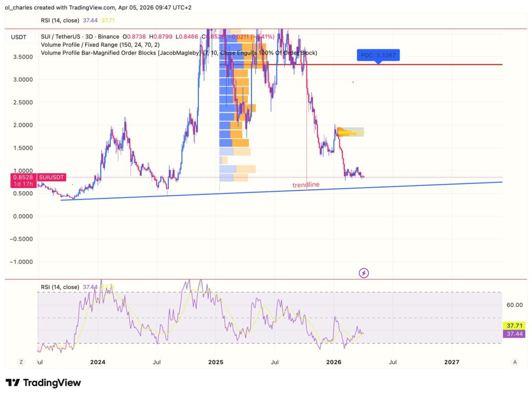The image size is (532, 397).
Task: Click the blue POC: 3.3267 callout
Action: pos(378,55)
